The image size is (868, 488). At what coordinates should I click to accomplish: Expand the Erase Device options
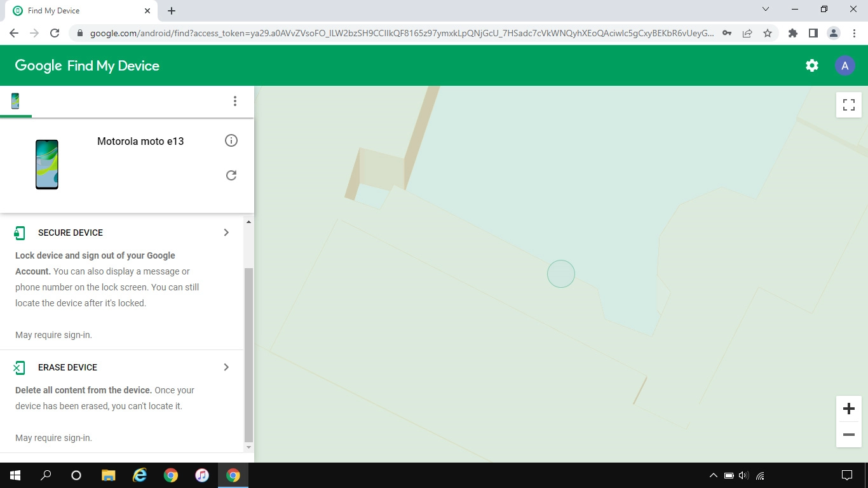(226, 367)
